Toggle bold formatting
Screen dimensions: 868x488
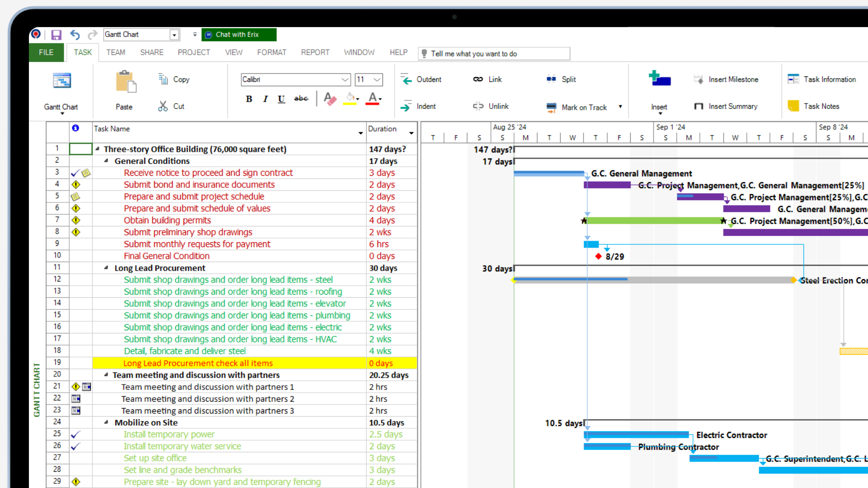(x=249, y=99)
